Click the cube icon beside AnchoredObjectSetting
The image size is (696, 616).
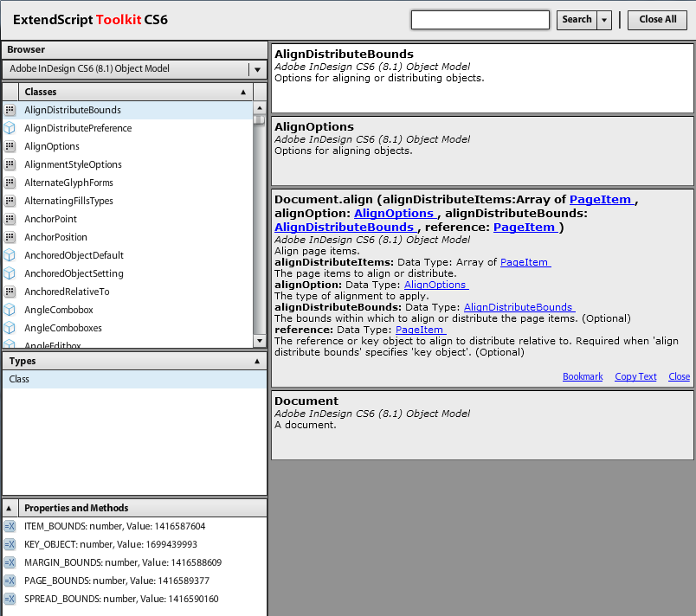click(10, 273)
